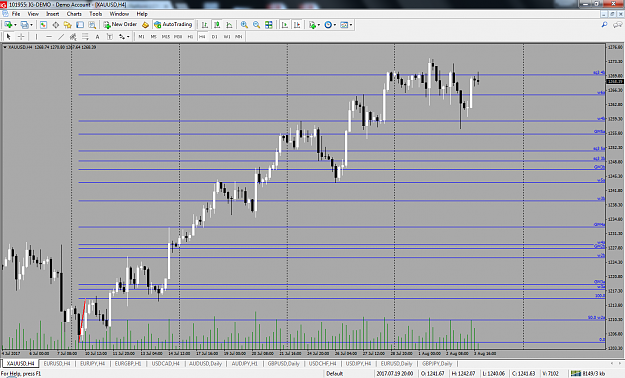Open the MetaEditor icon

tap(145, 25)
